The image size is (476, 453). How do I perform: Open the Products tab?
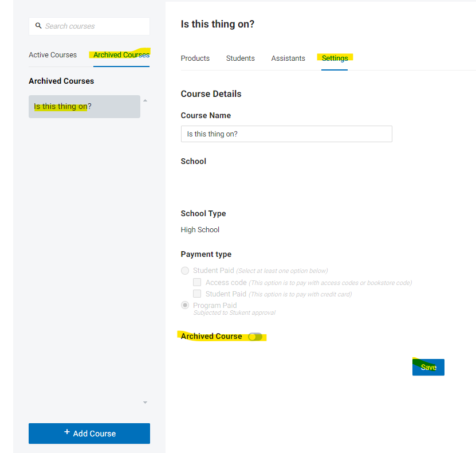point(195,58)
